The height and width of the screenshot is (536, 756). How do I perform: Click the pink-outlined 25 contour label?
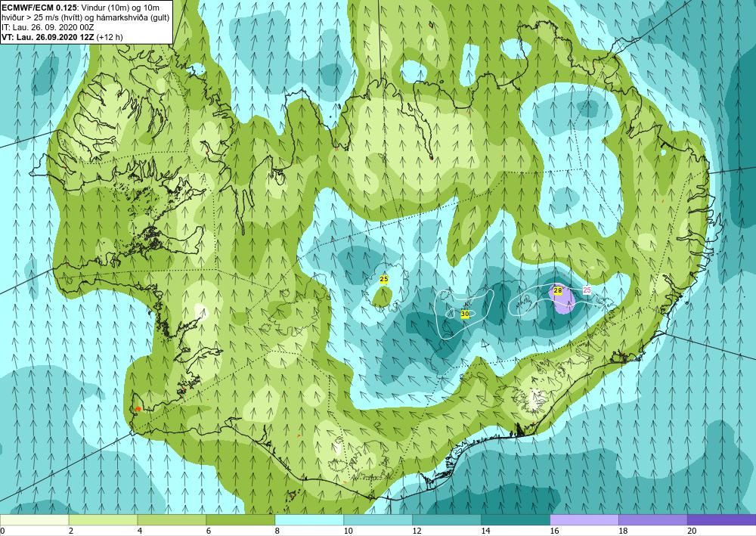click(x=587, y=290)
